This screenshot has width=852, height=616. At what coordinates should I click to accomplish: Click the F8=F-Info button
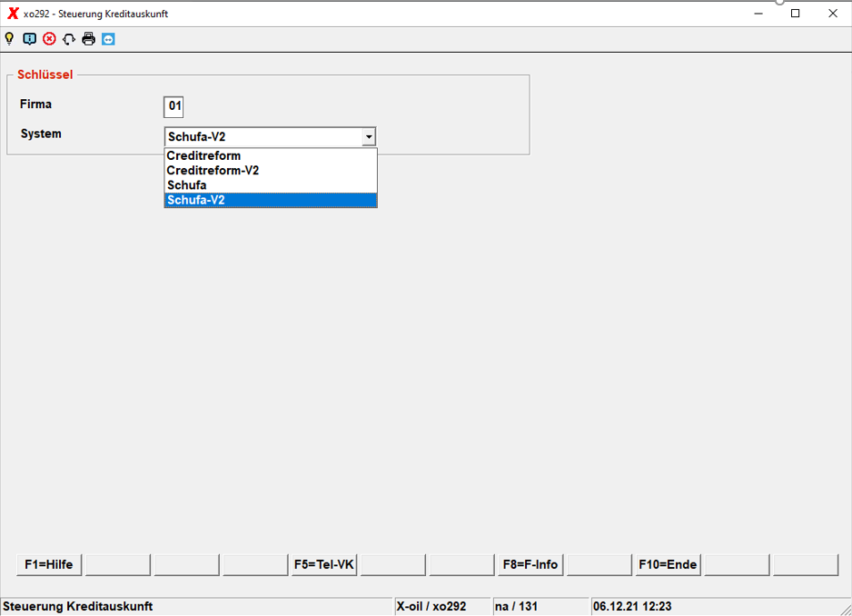click(x=530, y=564)
